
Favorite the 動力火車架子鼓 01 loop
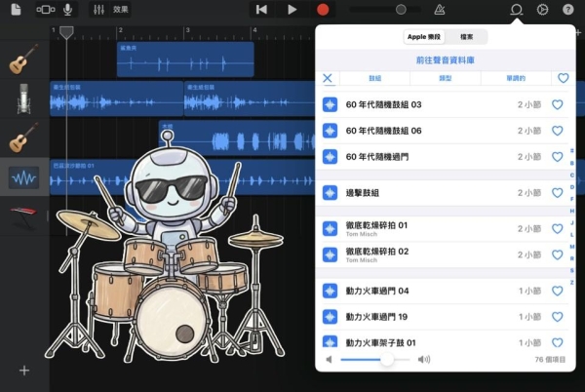558,342
